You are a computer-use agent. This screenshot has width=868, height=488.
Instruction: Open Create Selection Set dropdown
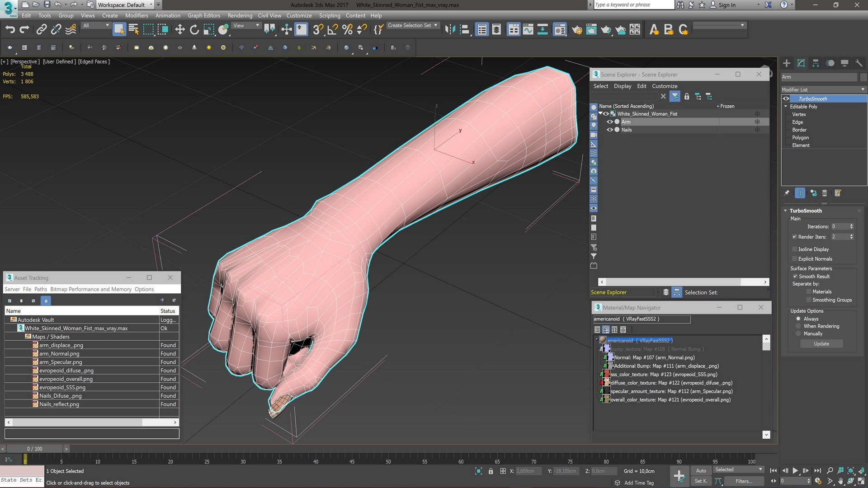pyautogui.click(x=412, y=26)
